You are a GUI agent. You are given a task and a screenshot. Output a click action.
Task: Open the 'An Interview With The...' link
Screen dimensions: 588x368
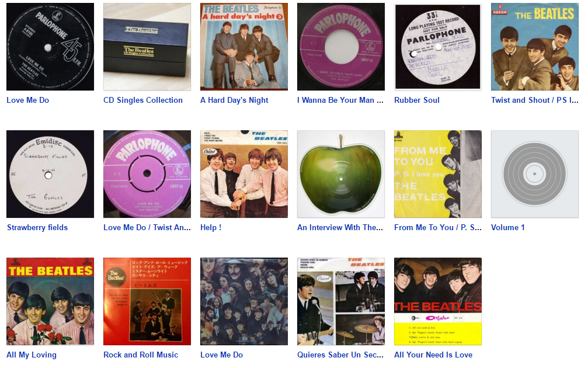340,227
